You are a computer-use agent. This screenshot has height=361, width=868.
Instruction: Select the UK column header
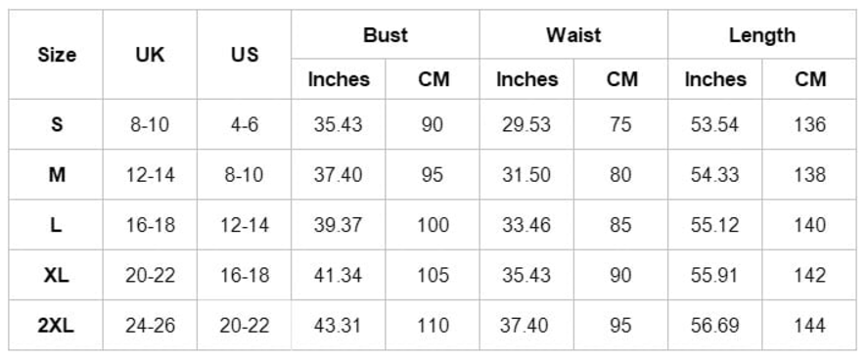pos(150,55)
